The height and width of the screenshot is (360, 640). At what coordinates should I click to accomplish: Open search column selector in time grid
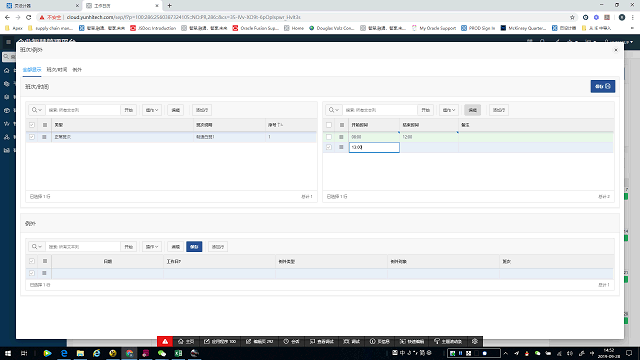point(334,110)
